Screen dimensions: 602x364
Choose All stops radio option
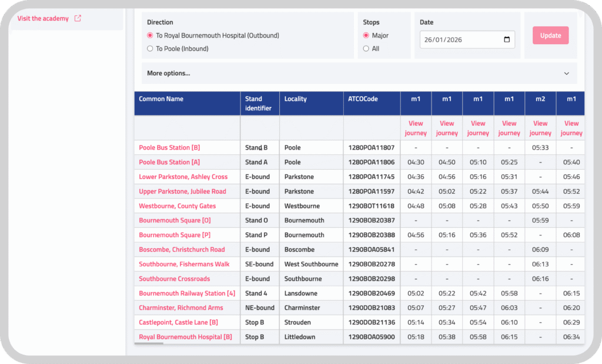point(366,49)
